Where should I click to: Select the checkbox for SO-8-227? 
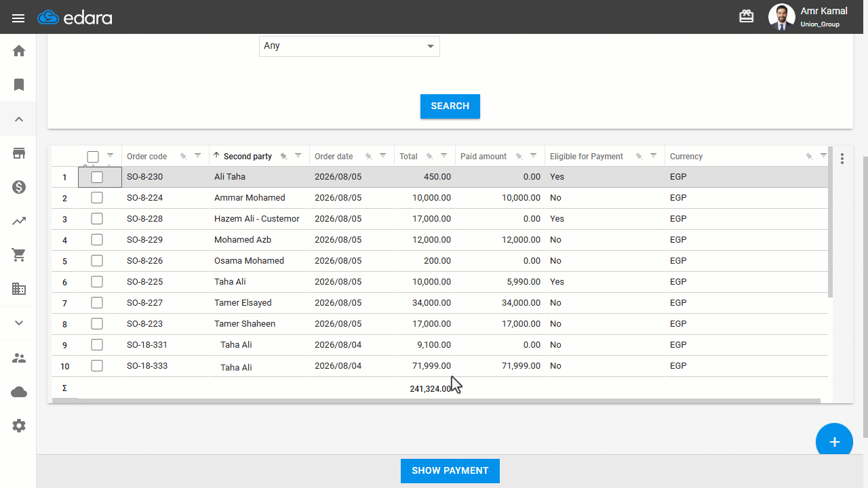97,303
